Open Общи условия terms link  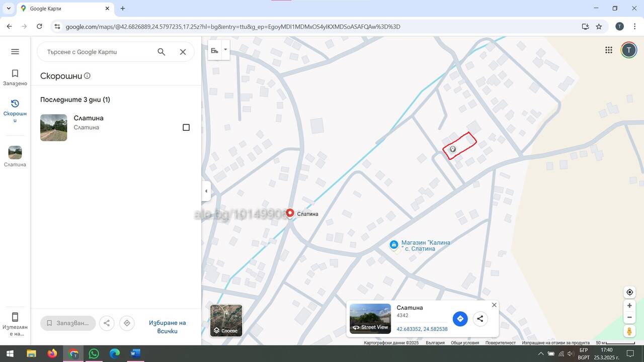(465, 343)
